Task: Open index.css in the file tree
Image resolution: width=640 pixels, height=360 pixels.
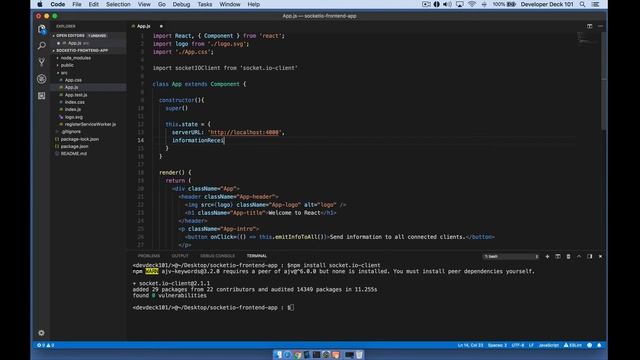Action: click(x=74, y=102)
